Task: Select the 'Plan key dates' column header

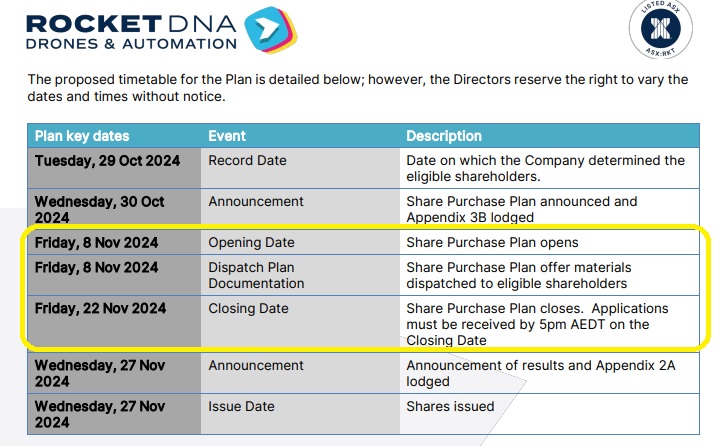Action: tap(82, 136)
